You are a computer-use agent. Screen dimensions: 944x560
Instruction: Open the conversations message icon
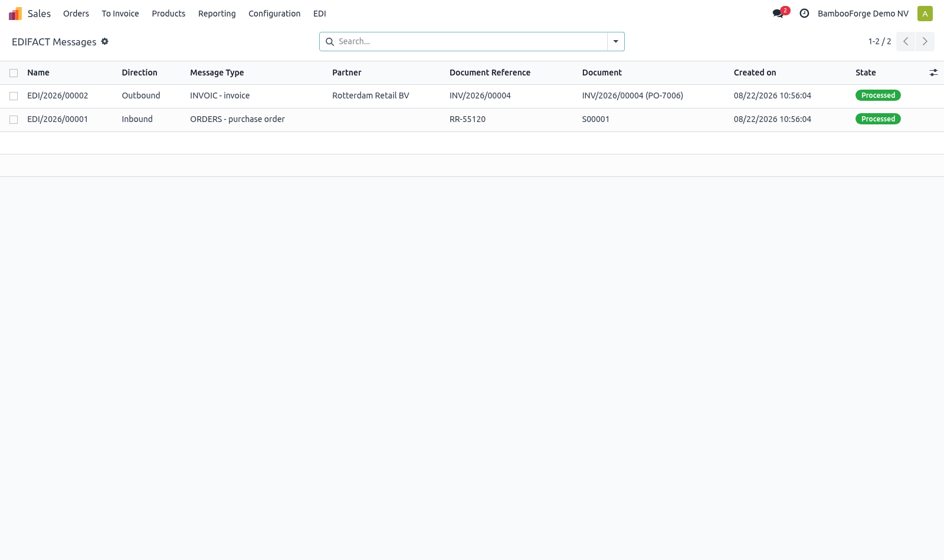[x=778, y=14]
